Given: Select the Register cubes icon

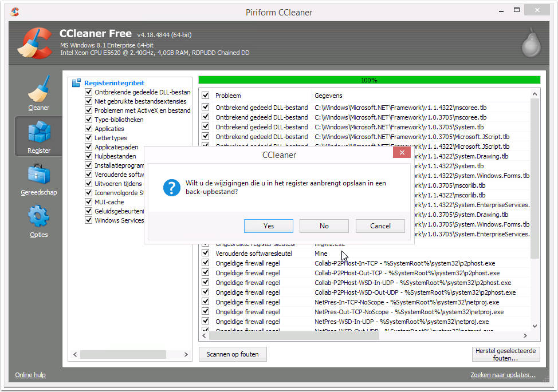Looking at the screenshot, I should coord(39,132).
